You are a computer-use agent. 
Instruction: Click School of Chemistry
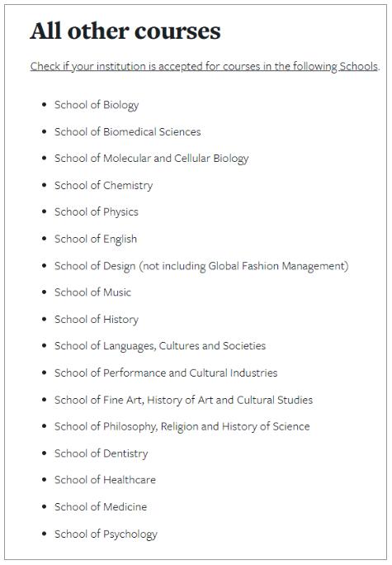[104, 186]
